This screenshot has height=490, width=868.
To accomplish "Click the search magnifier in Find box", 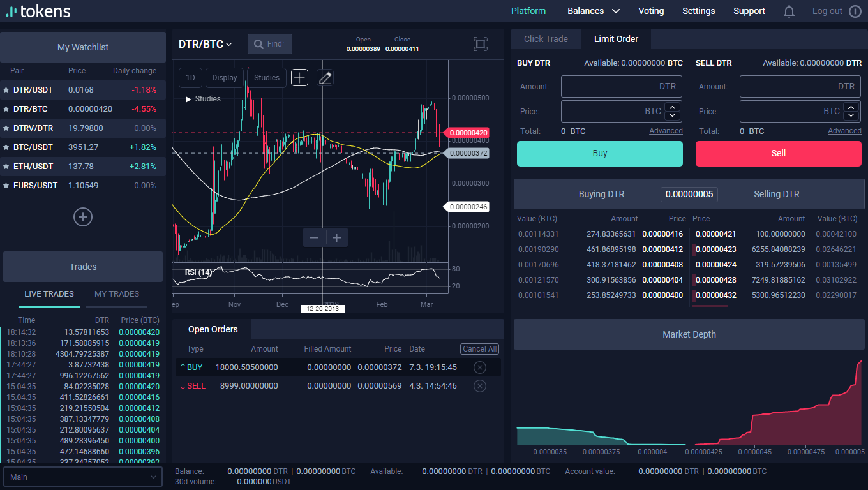I will [258, 44].
